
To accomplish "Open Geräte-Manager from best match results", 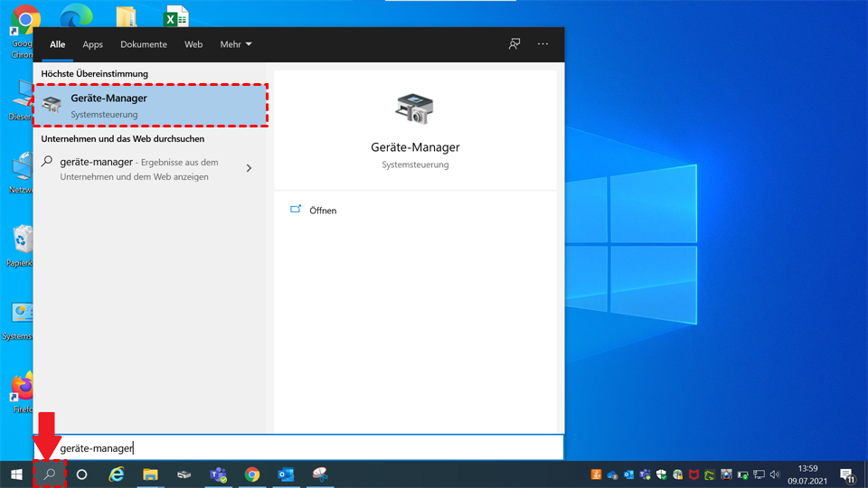I will pos(149,106).
